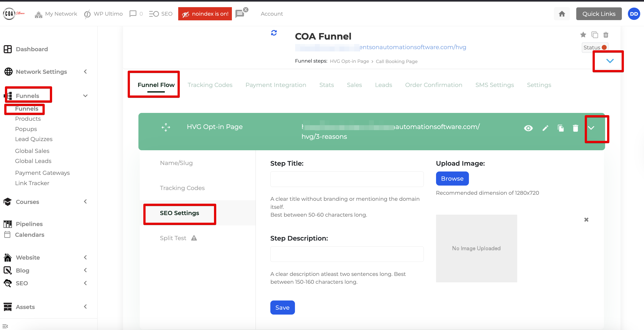
Task: Navigate home using the house icon
Action: coord(562,14)
